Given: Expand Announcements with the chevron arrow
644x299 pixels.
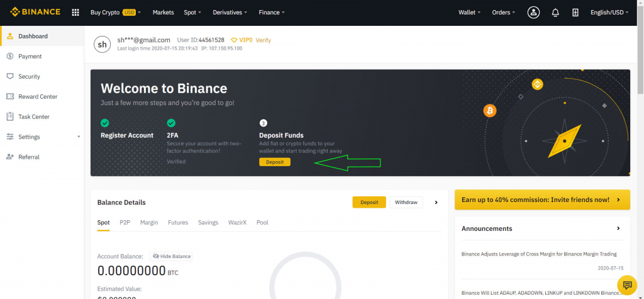Looking at the screenshot, I should pos(619,228).
